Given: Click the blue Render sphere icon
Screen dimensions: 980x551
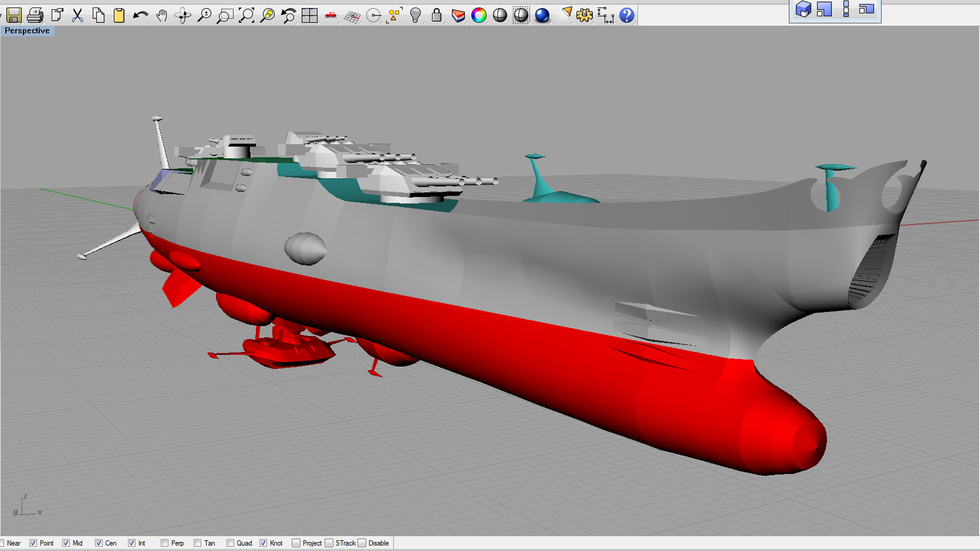Looking at the screenshot, I should [x=542, y=15].
